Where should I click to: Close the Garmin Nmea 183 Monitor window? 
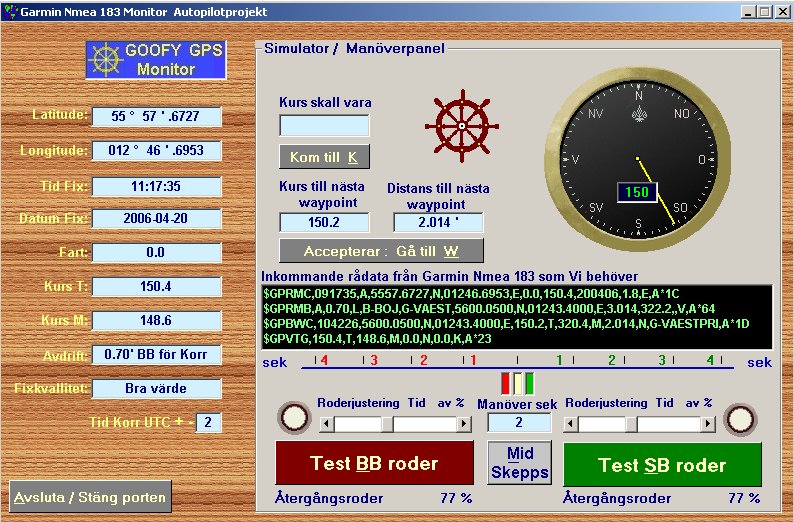pos(782,12)
